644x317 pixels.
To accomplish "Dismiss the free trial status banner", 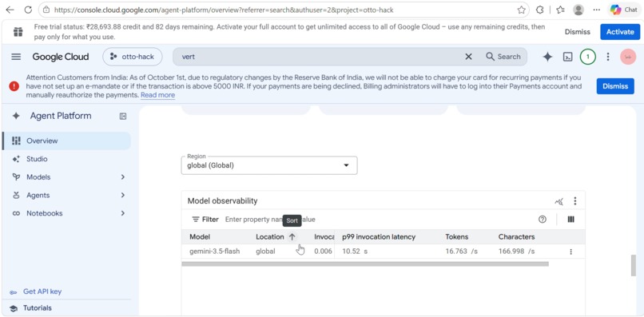I will pyautogui.click(x=577, y=32).
